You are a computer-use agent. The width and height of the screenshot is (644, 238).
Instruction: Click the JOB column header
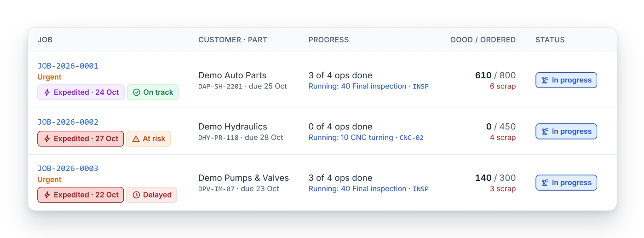pos(45,40)
